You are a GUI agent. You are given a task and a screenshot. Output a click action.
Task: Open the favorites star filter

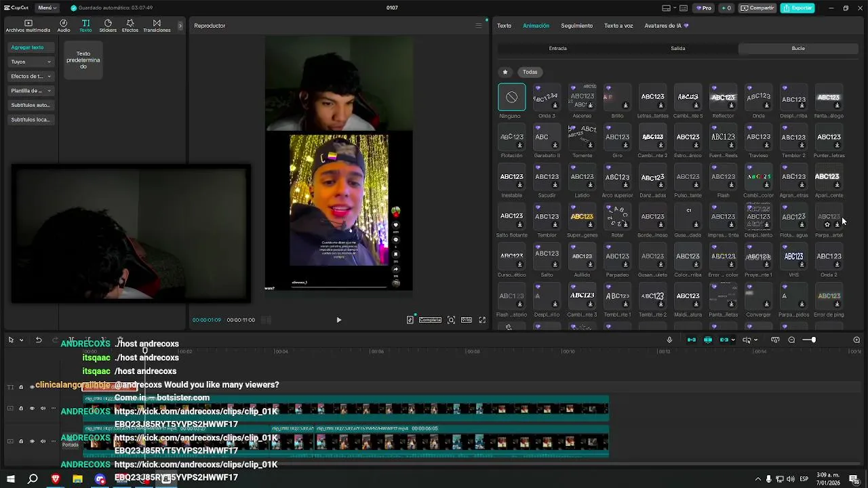point(505,72)
